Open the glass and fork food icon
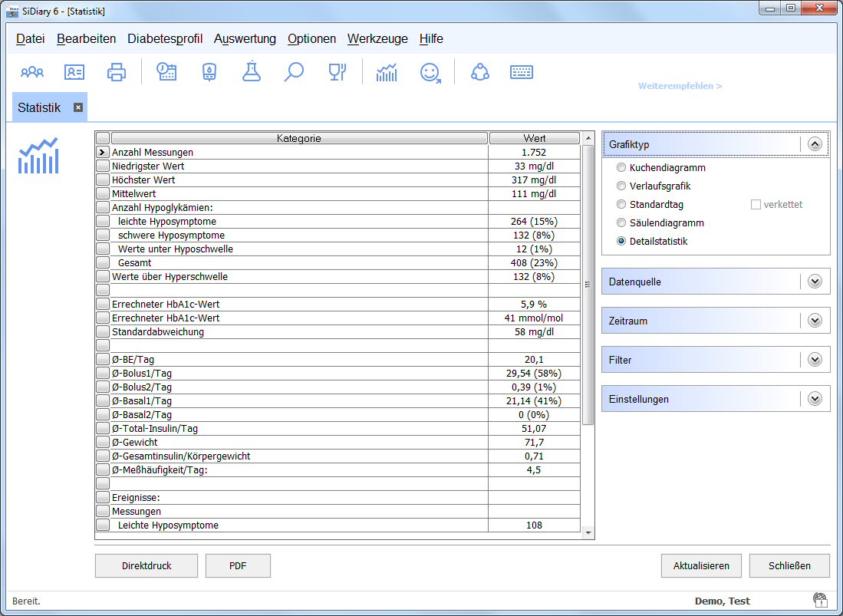Image resolution: width=843 pixels, height=616 pixels. tap(337, 72)
